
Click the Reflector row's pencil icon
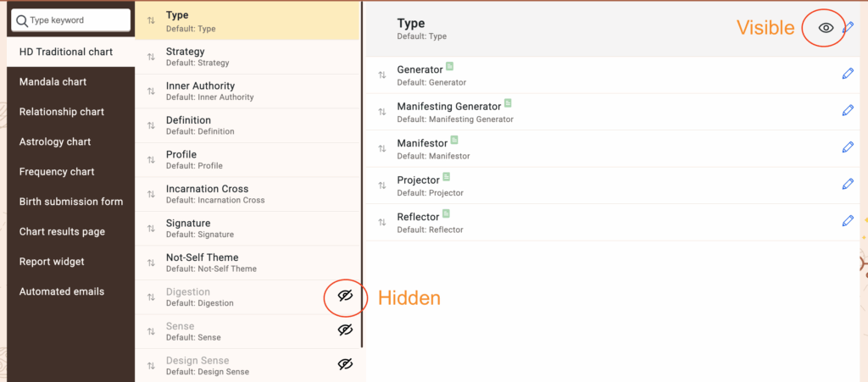pyautogui.click(x=848, y=221)
